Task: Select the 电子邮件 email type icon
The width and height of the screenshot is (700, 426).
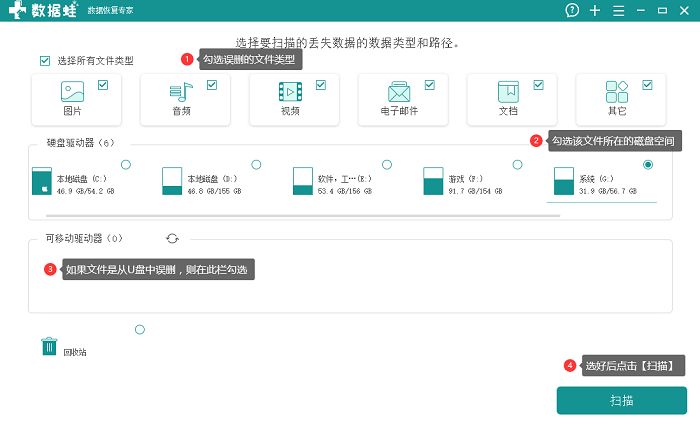Action: tap(399, 92)
